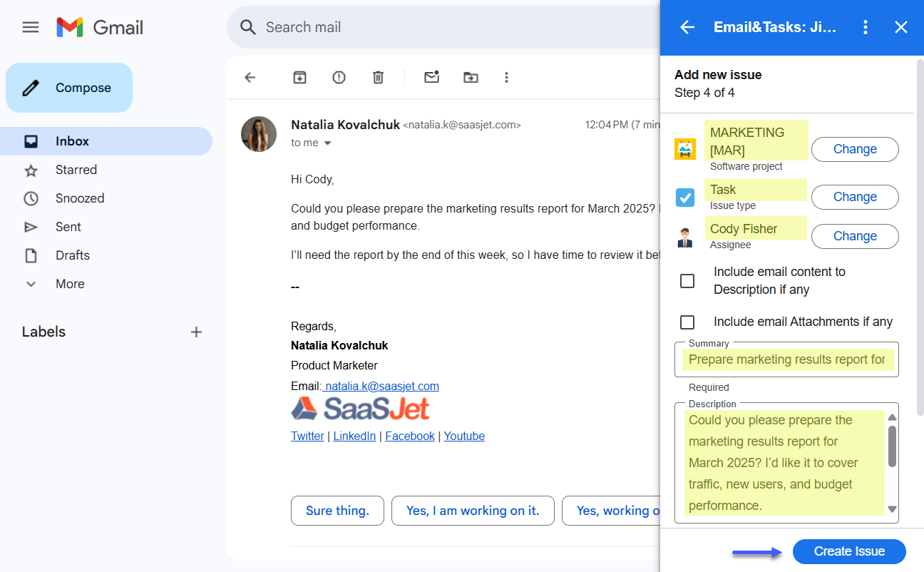924x572 pixels.
Task: Click the Report spam icon
Action: (x=339, y=77)
